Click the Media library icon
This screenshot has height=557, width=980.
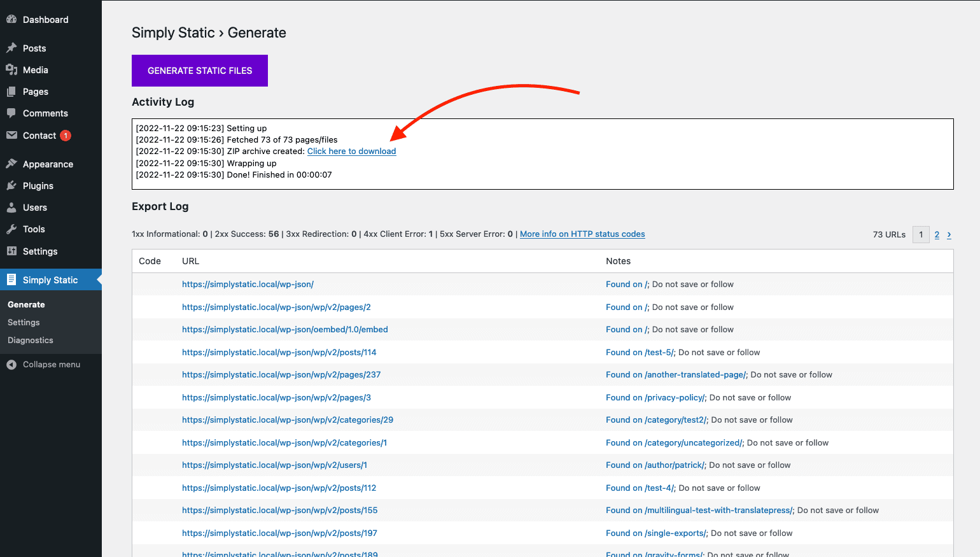[11, 70]
